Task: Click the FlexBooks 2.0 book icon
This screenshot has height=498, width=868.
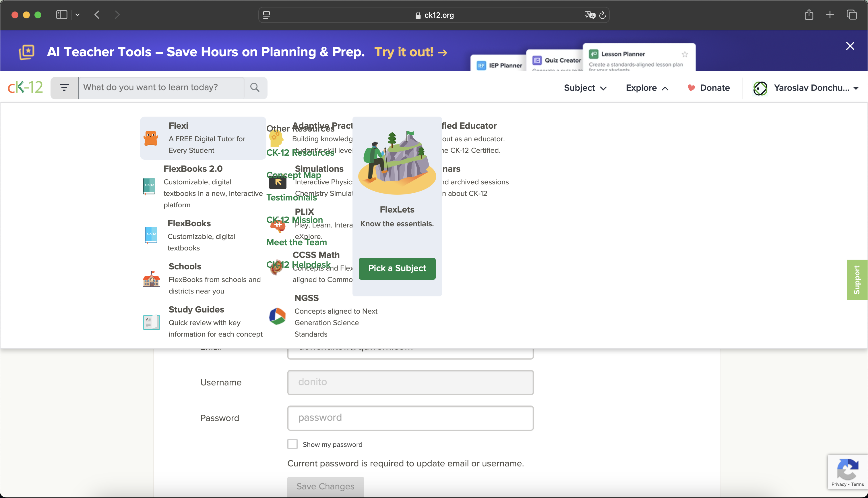Action: tap(149, 186)
